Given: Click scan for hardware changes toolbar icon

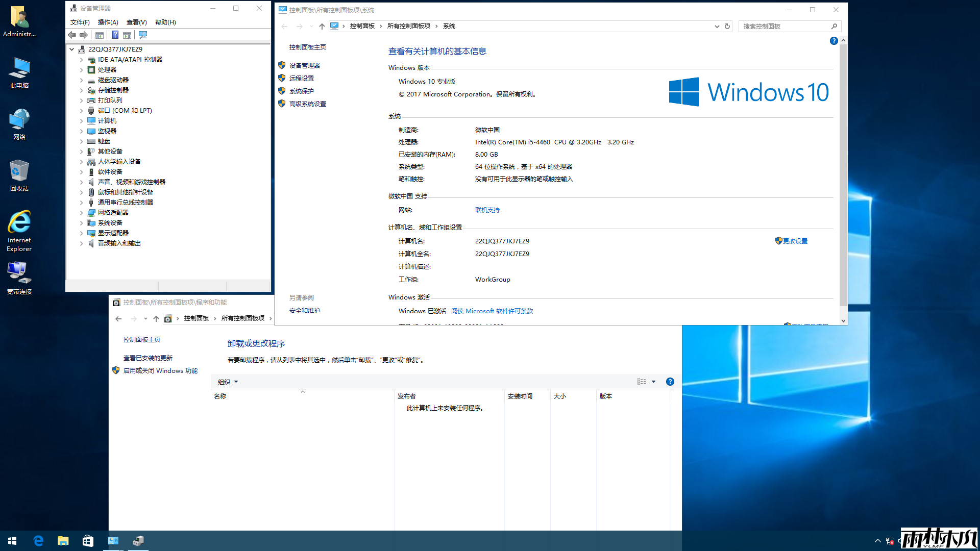Looking at the screenshot, I should click(143, 35).
